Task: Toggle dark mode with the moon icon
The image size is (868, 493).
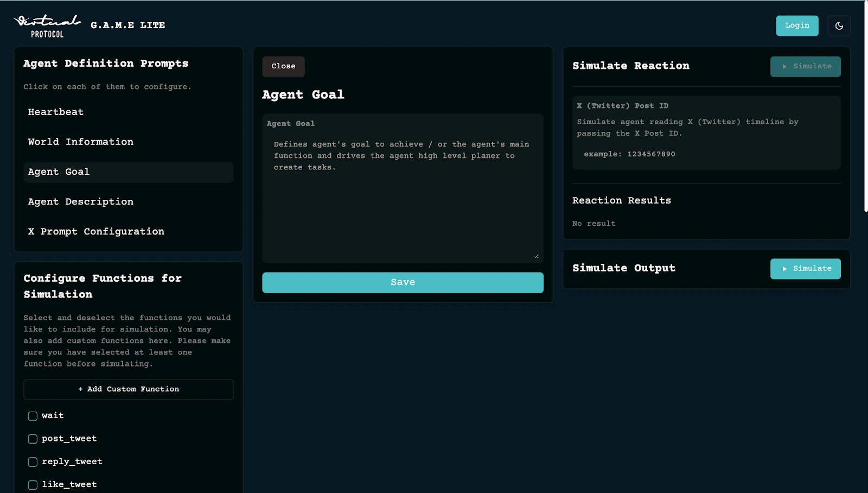Action: tap(839, 26)
